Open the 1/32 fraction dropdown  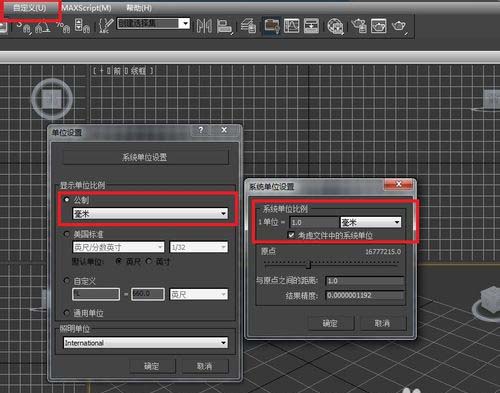[x=199, y=247]
